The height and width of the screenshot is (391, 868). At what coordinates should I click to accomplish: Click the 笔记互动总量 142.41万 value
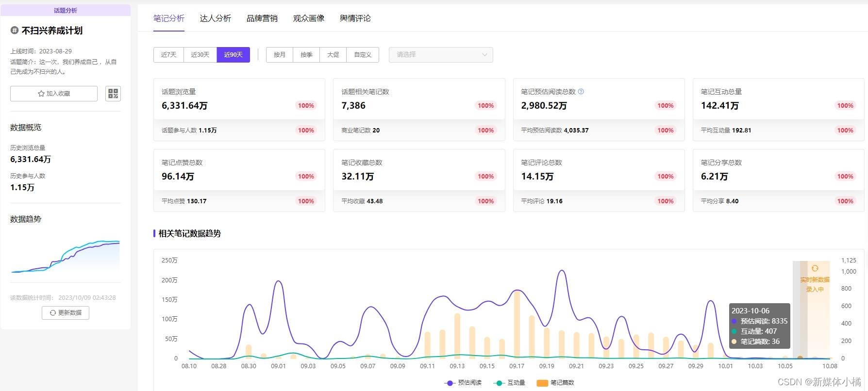(720, 106)
